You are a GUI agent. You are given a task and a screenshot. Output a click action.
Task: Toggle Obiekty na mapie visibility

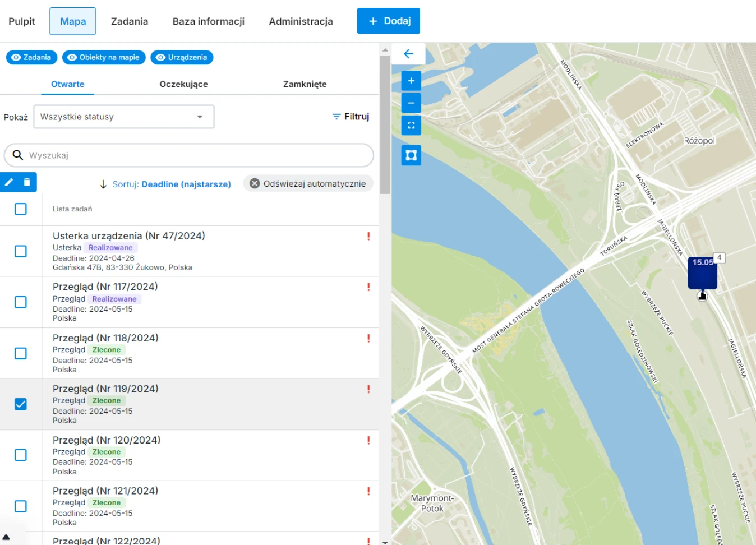(x=104, y=57)
